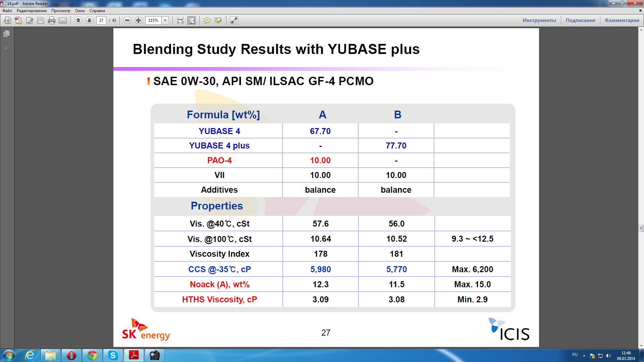644x362 pixels.
Task: Toggle the fit one full page icon
Action: [x=192, y=20]
